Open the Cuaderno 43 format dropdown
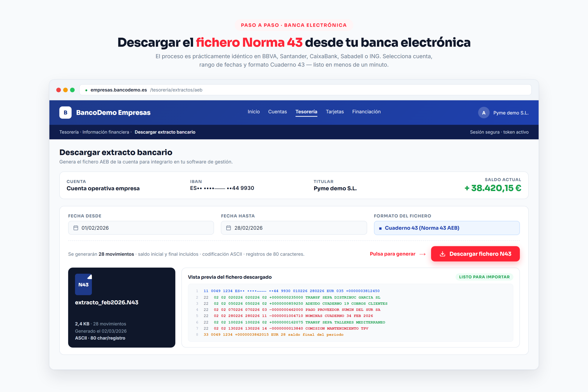Image resolution: width=588 pixels, height=392 pixels. 447,228
